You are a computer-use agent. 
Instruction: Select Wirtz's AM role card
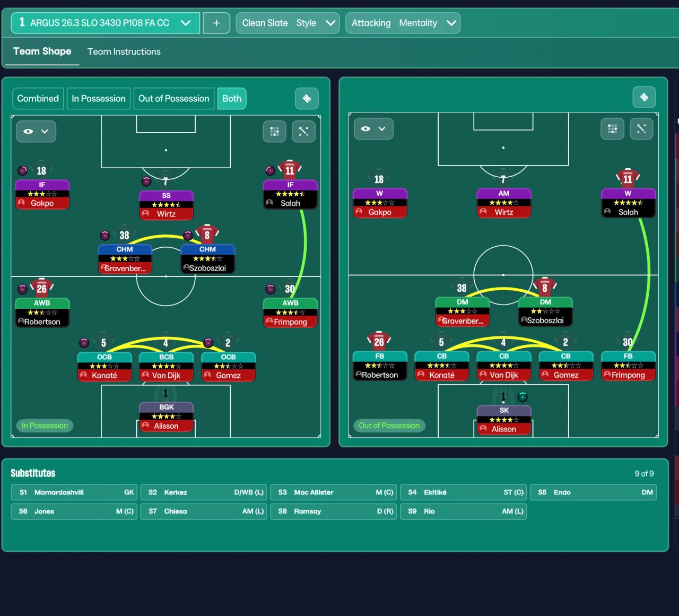coord(503,203)
